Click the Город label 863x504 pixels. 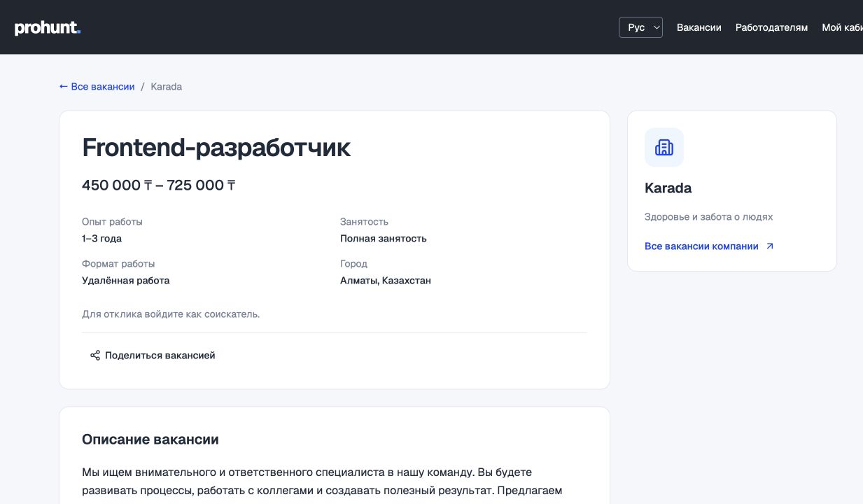coord(353,264)
